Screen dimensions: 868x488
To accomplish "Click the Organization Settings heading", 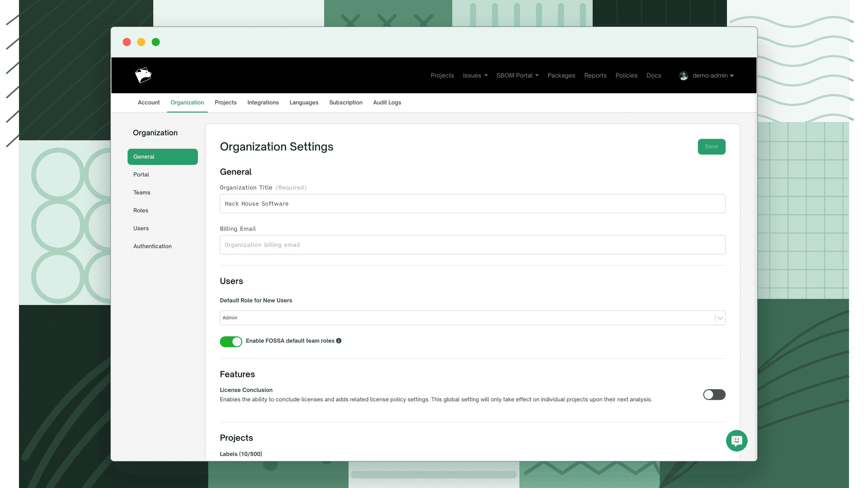I will coord(277,147).
